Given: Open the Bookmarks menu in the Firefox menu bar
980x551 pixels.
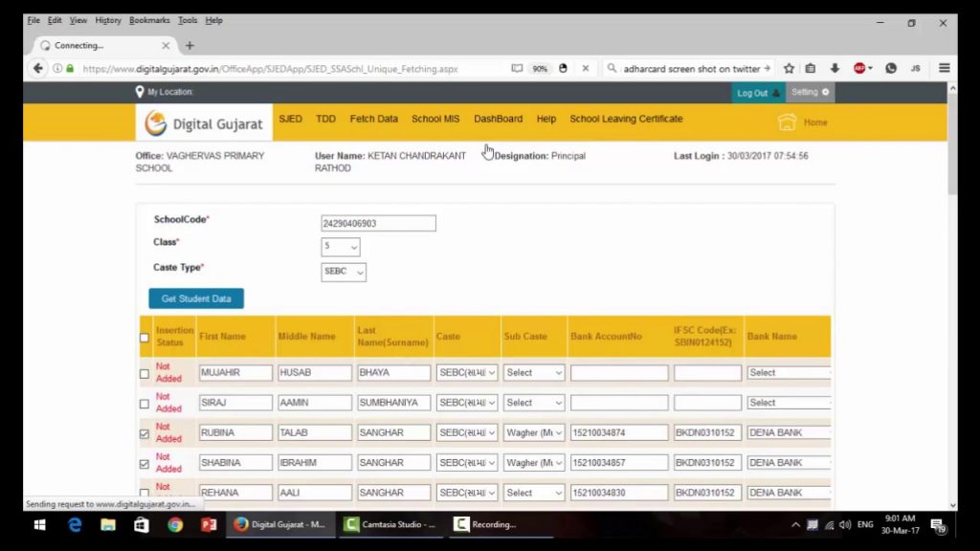Looking at the screenshot, I should pos(149,20).
